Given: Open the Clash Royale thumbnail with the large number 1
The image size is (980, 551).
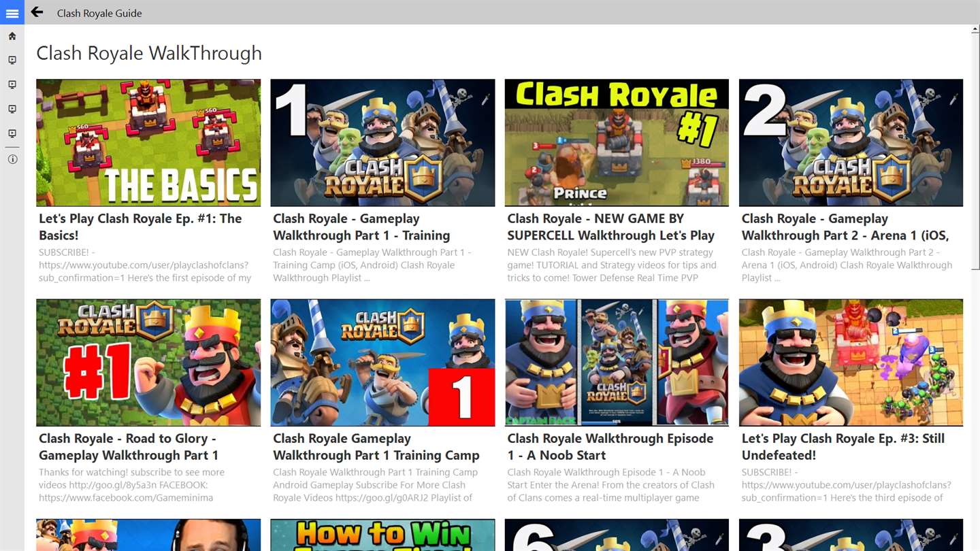Looking at the screenshot, I should point(382,143).
